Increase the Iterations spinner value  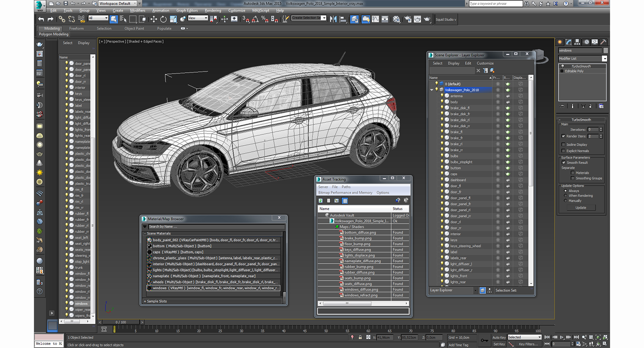pyautogui.click(x=601, y=128)
